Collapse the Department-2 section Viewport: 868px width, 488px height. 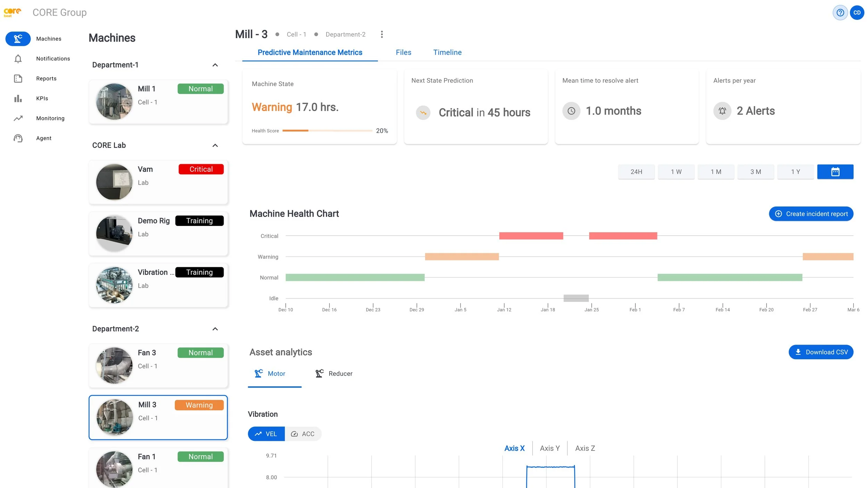[215, 329]
